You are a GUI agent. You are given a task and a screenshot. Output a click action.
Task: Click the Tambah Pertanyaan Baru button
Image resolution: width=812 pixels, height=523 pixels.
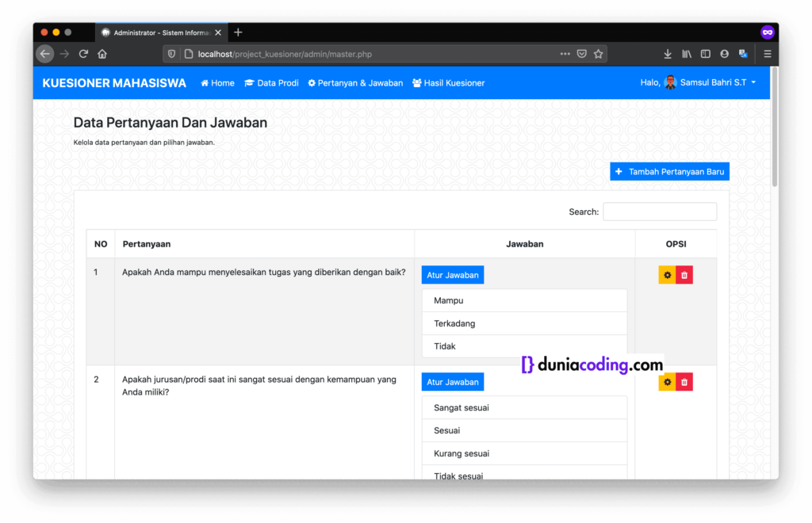click(669, 171)
